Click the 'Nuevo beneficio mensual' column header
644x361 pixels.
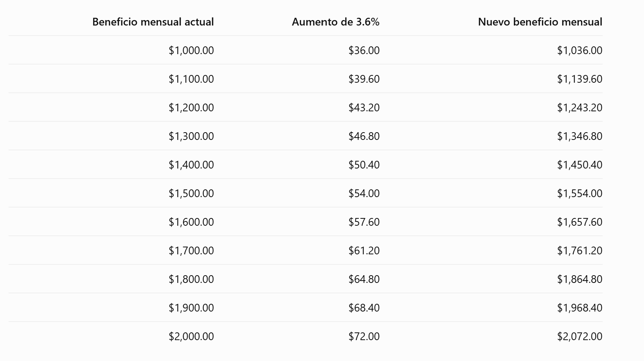click(540, 22)
